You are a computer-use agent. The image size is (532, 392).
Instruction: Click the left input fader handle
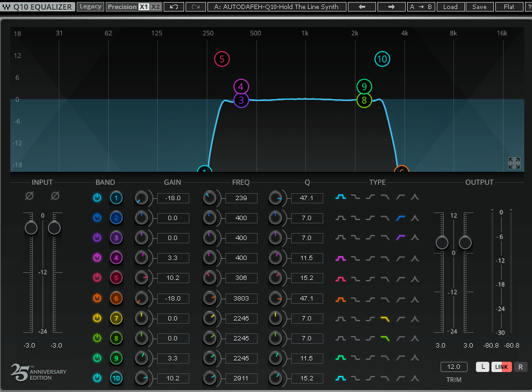pyautogui.click(x=31, y=228)
